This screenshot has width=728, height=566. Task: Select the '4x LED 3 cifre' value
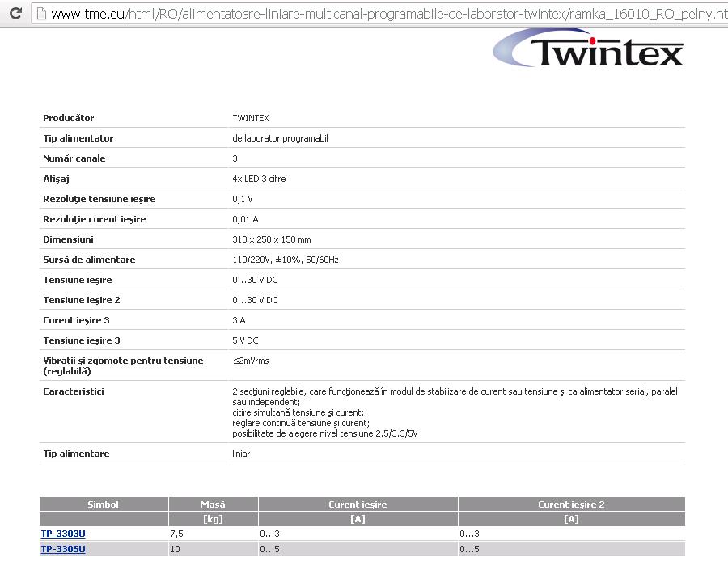[x=259, y=179]
